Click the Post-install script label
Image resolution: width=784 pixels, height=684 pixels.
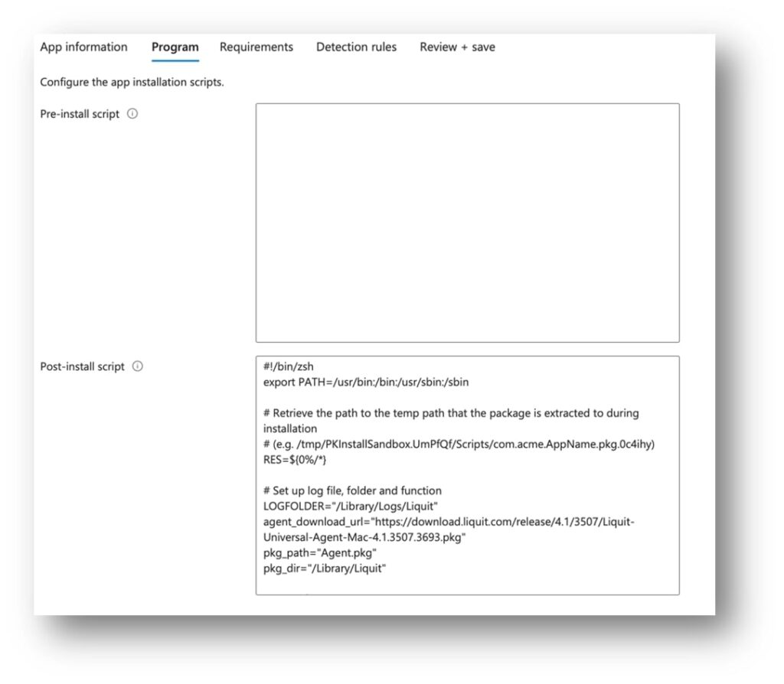[x=84, y=366]
